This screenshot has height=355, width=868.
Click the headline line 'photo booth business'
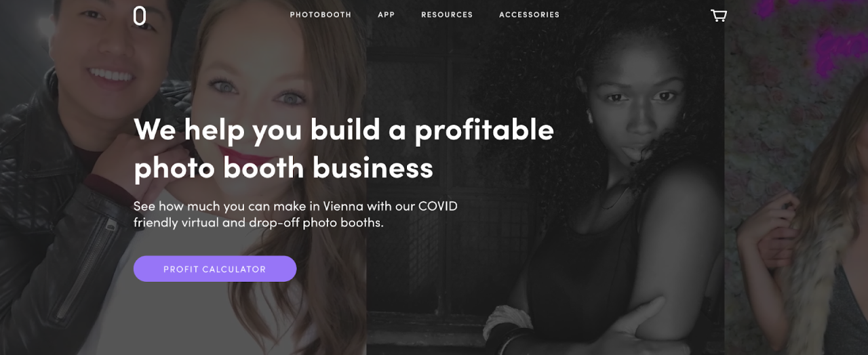(x=283, y=167)
